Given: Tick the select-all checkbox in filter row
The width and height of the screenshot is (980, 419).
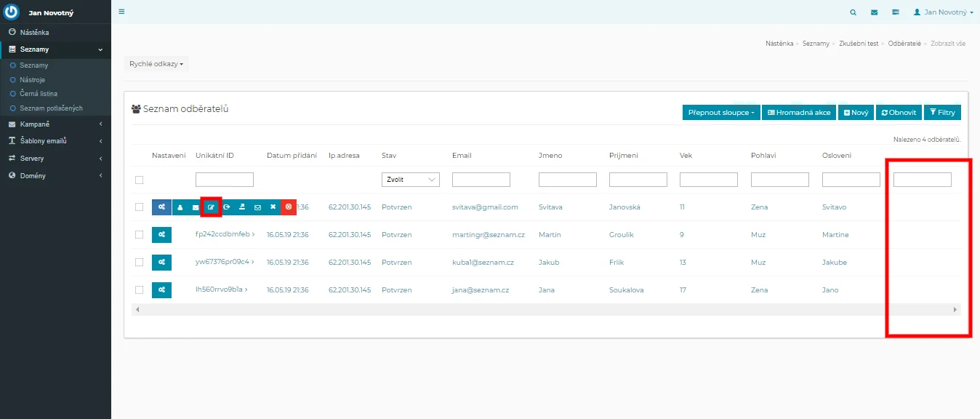Looking at the screenshot, I should pos(140,180).
